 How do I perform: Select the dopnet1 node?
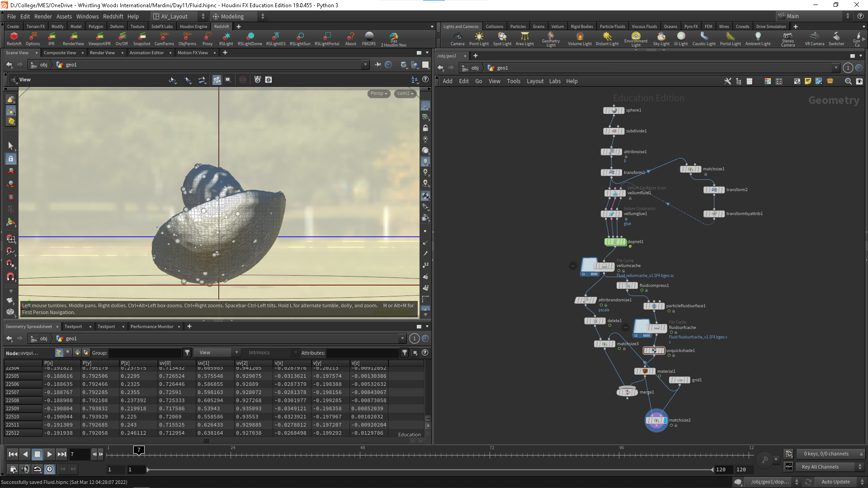pos(615,242)
